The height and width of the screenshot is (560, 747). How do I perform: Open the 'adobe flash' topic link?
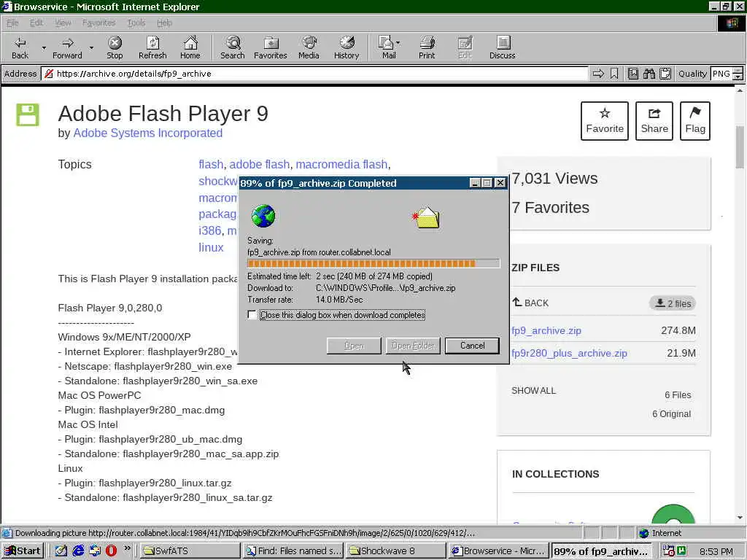click(x=259, y=164)
